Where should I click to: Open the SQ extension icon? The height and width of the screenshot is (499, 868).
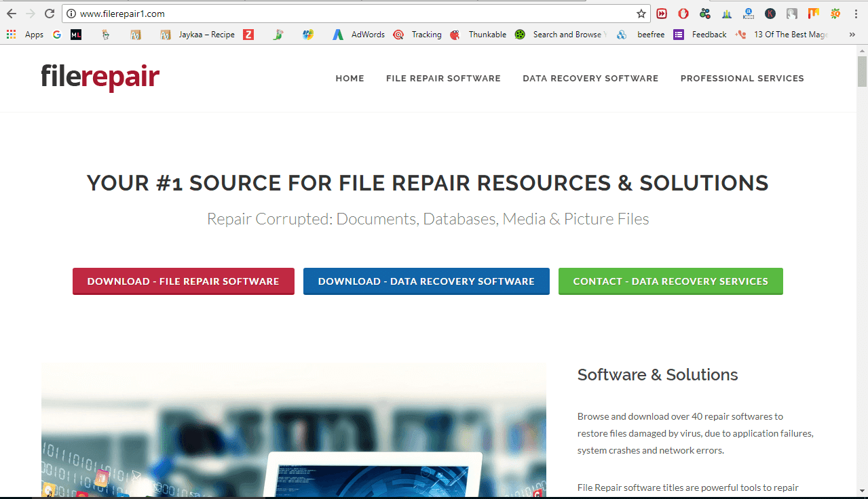pos(835,14)
